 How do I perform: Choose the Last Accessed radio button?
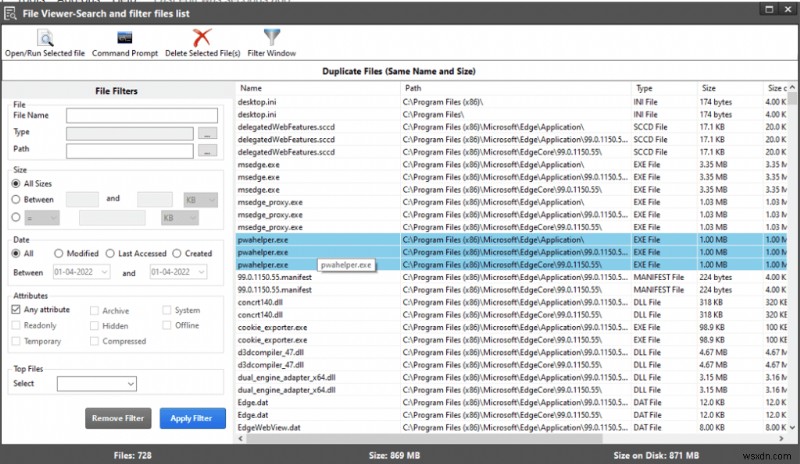110,253
